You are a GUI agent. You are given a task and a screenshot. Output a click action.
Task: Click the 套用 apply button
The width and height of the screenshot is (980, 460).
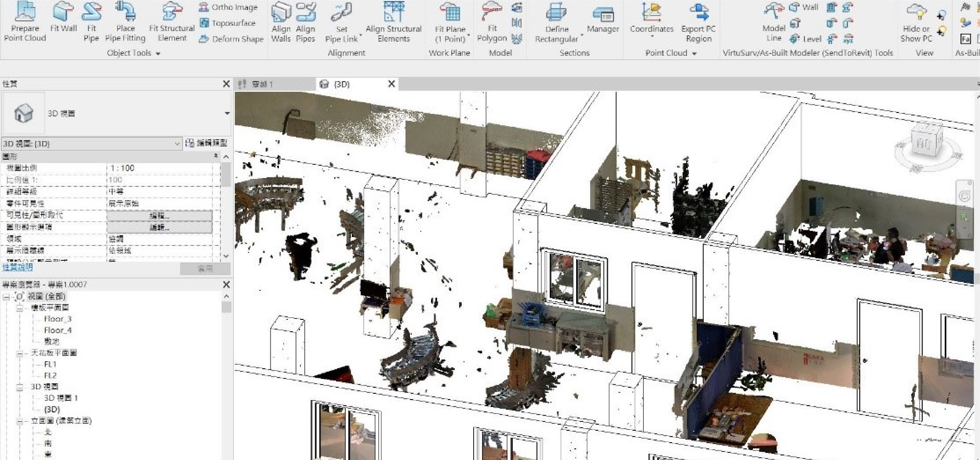205,269
